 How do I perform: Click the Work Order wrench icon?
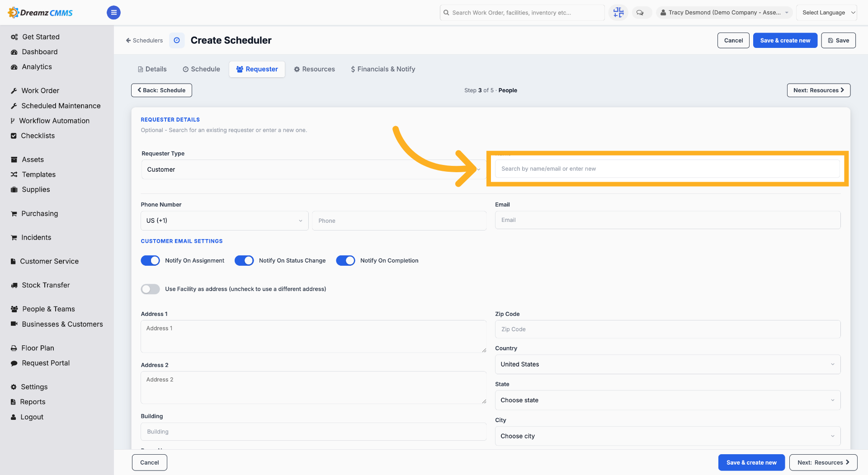14,91
